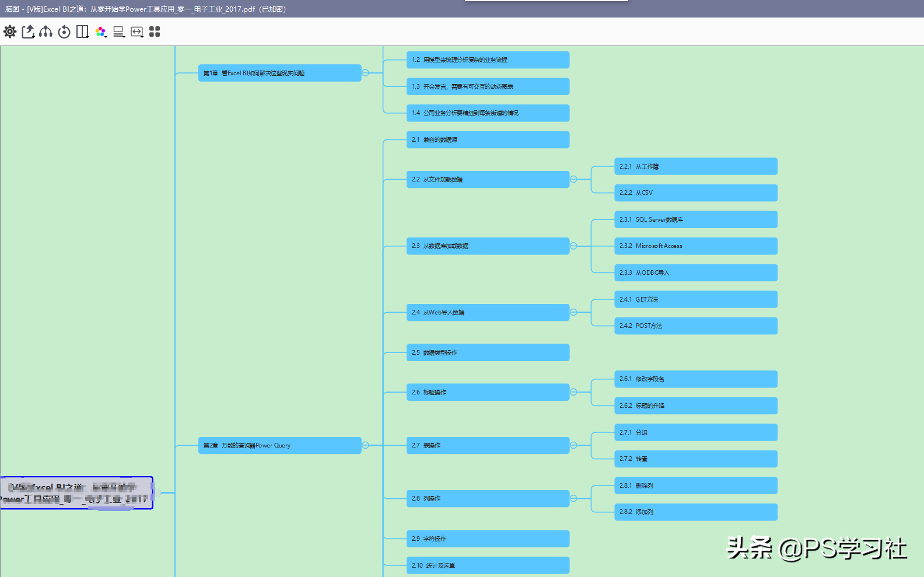This screenshot has width=924, height=577.
Task: Collapse the 第1章 chapter node
Action: (x=365, y=73)
